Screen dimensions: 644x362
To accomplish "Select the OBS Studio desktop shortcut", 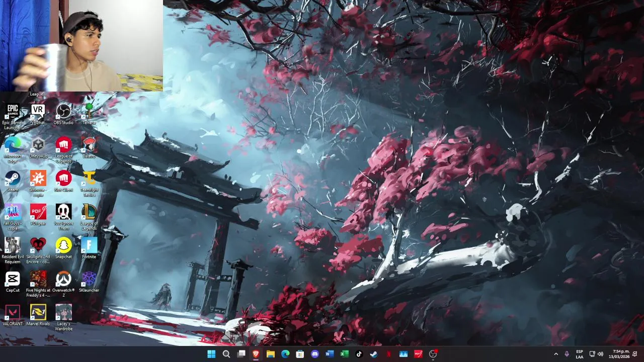I will pos(63,114).
